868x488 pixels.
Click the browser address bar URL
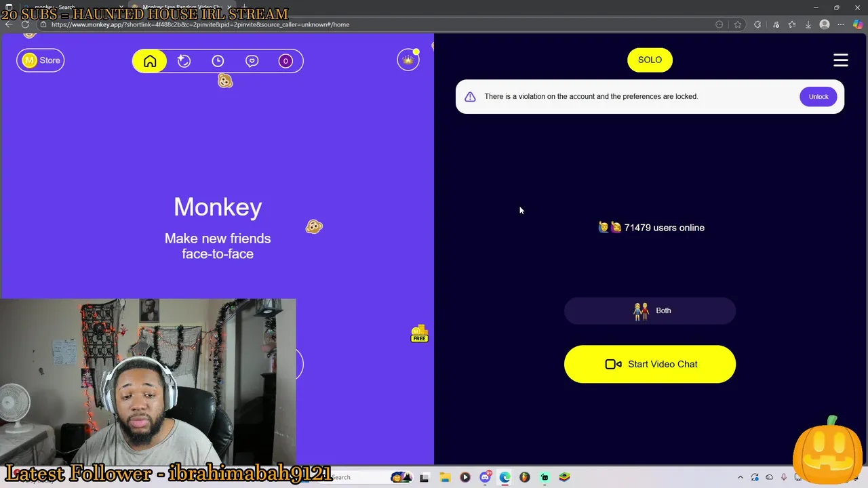(x=200, y=24)
